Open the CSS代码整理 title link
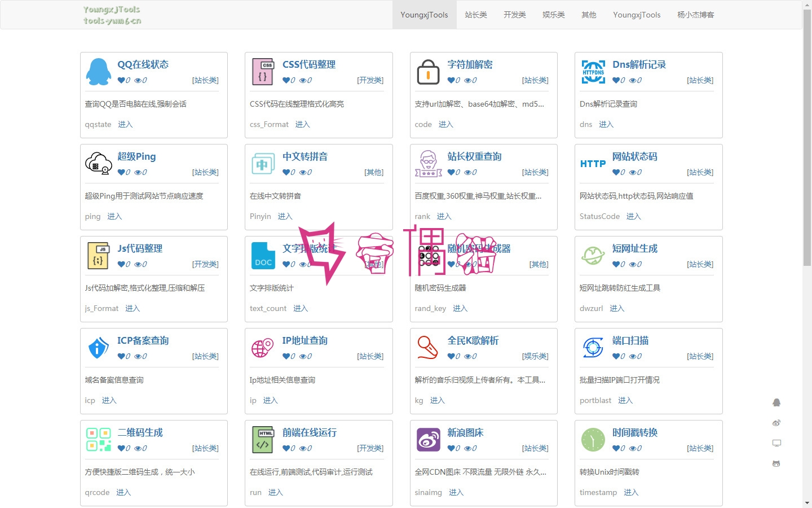Screen dimensions: 812x508 (309, 64)
